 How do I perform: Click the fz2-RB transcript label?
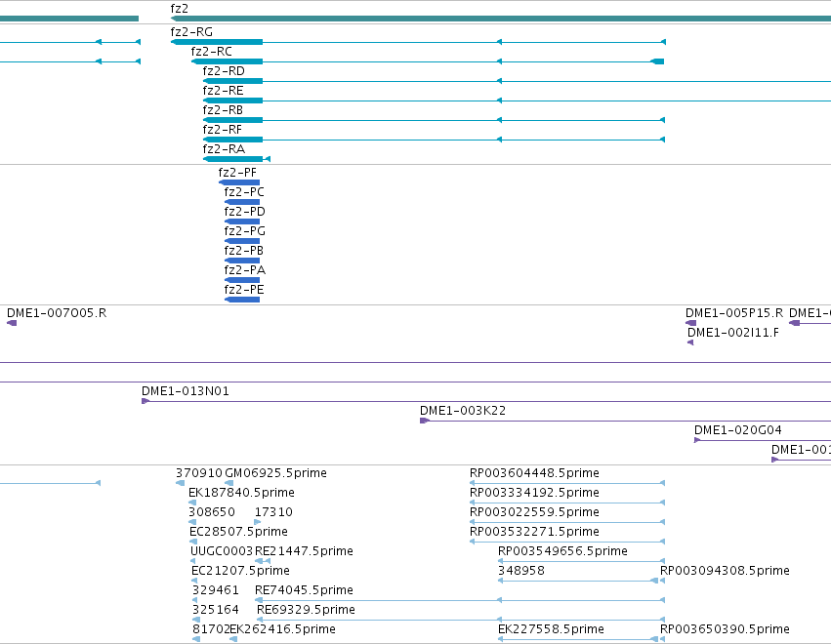pos(223,110)
